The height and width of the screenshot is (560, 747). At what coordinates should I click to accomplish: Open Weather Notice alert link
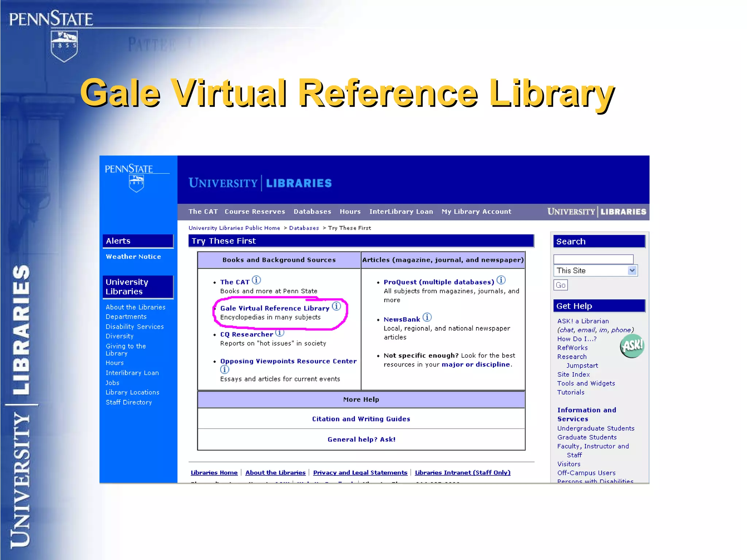133,257
